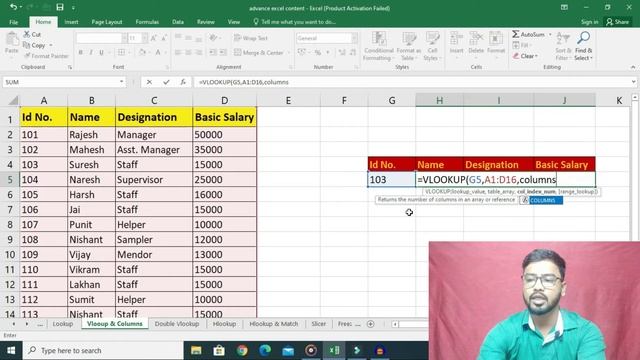640x360 pixels.
Task: Open the Hlookup sheet tab
Action: [x=224, y=324]
